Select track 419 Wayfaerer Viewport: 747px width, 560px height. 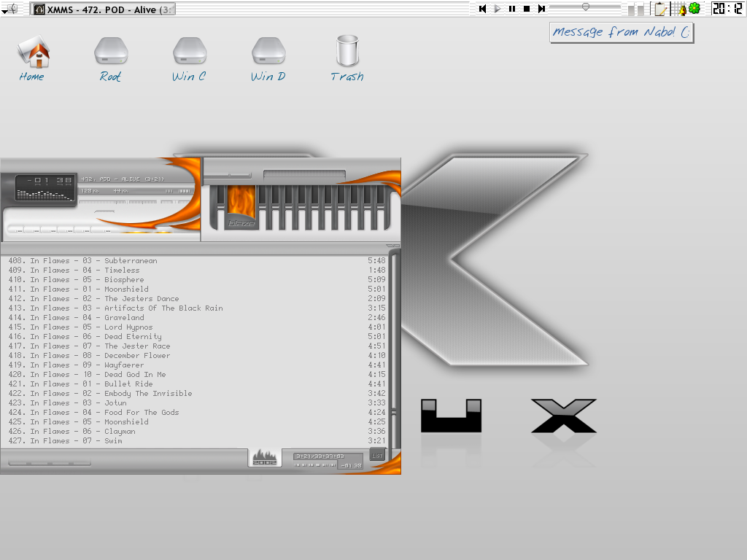point(197,365)
